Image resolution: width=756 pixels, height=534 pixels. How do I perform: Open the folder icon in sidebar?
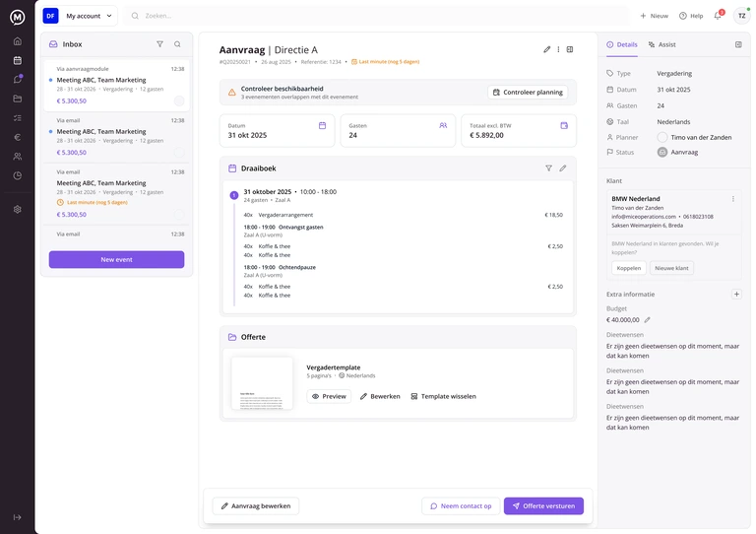18,99
